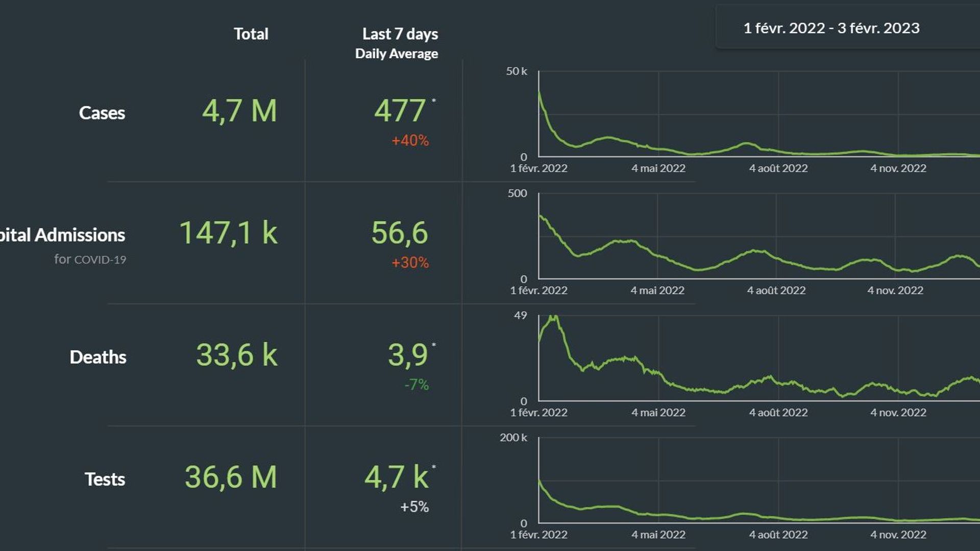
Task: Click the 36,6 M tests total
Action: [x=231, y=477]
